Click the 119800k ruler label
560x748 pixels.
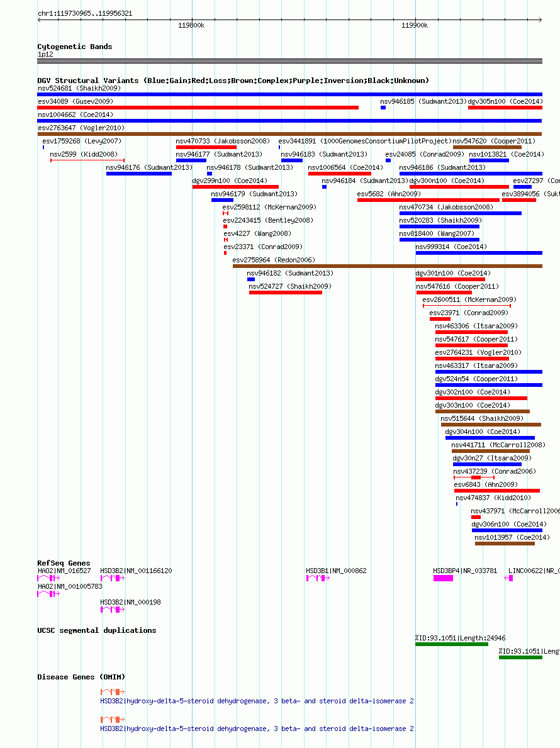pos(191,25)
